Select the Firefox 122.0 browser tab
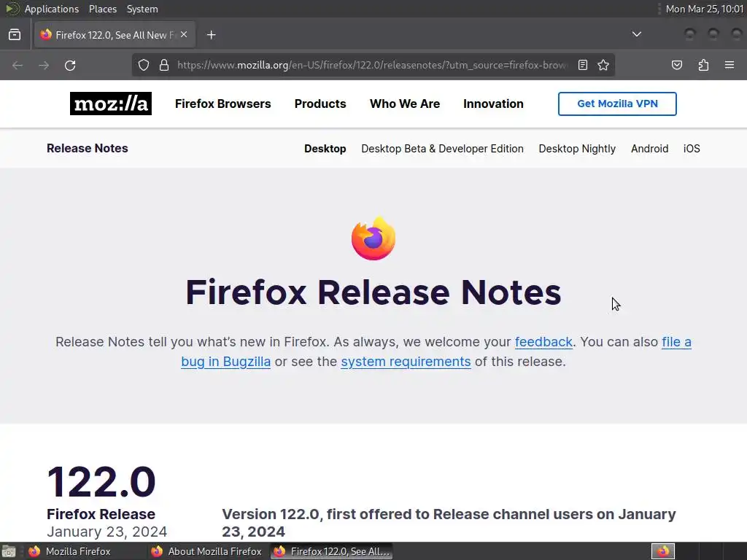The width and height of the screenshot is (747, 560). pos(115,35)
